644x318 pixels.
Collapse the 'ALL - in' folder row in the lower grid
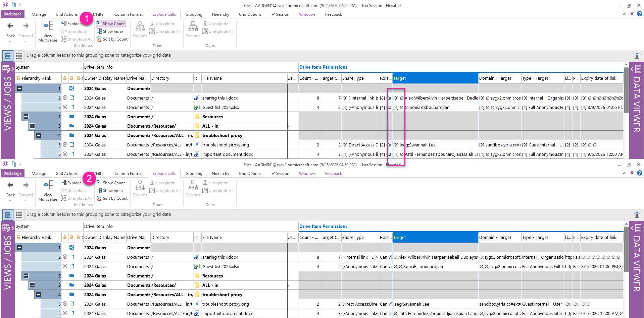32,285
